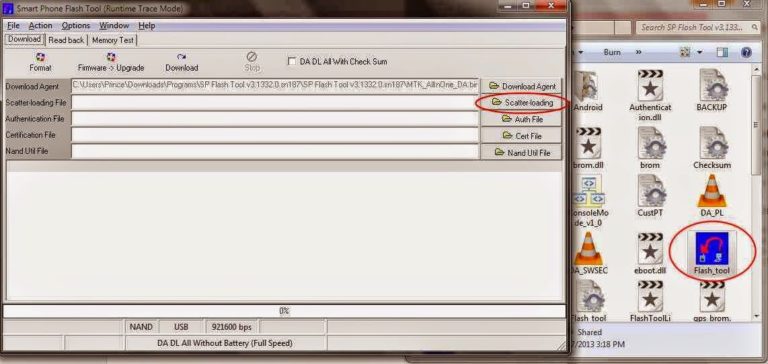The image size is (768, 364).
Task: Click the Stop toolbar icon
Action: tap(252, 57)
